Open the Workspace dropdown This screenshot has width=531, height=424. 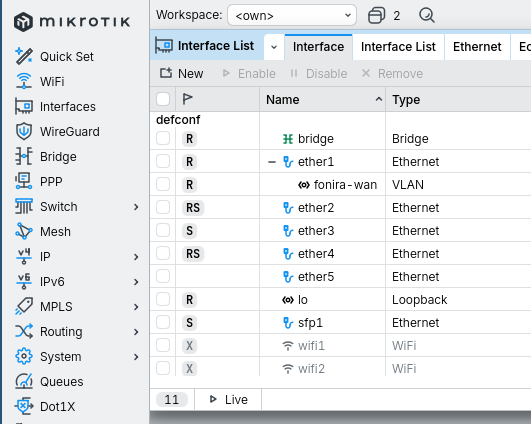[x=292, y=15]
